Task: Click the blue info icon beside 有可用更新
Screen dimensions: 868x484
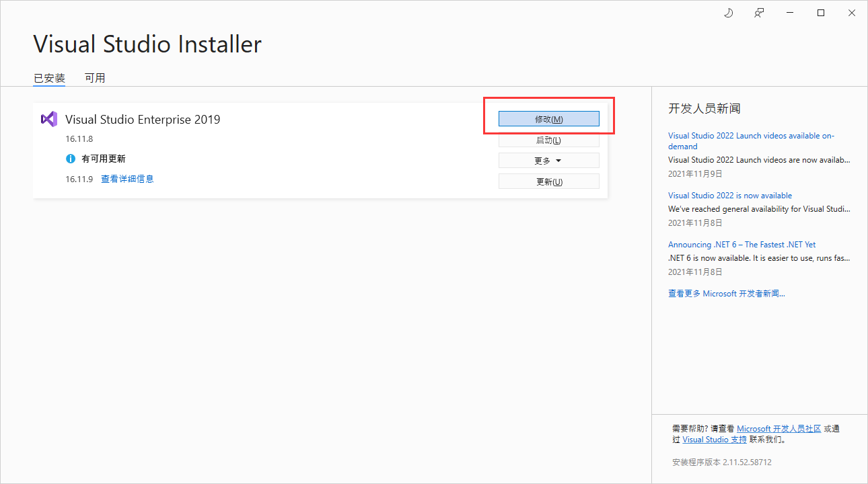Action: click(x=71, y=159)
